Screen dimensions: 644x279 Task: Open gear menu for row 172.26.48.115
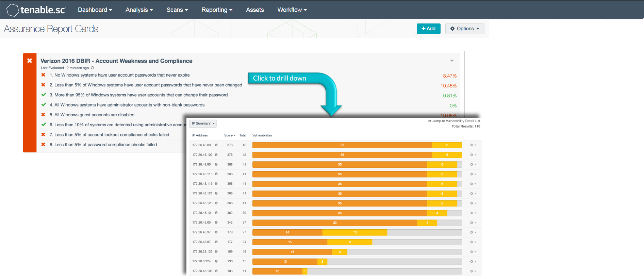pos(473,174)
